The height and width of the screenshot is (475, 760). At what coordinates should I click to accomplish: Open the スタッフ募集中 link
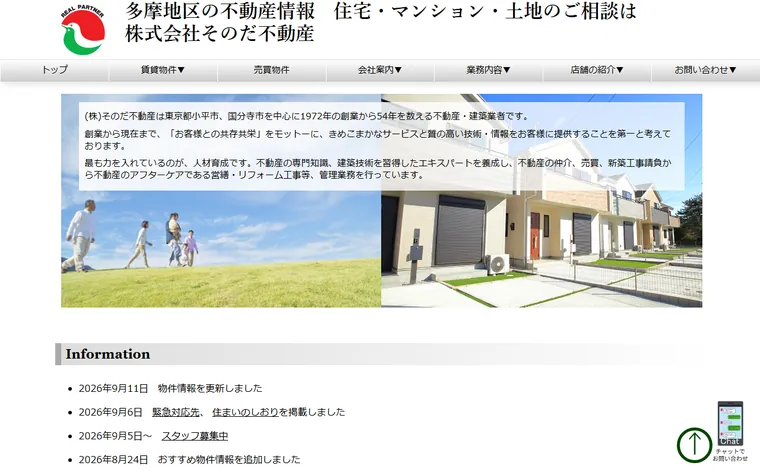coord(194,436)
